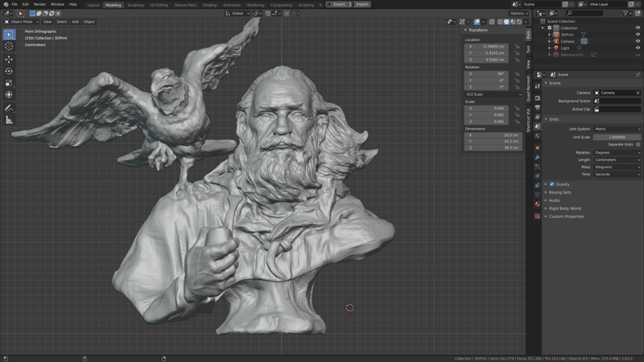Select the Scale tool

(9, 83)
